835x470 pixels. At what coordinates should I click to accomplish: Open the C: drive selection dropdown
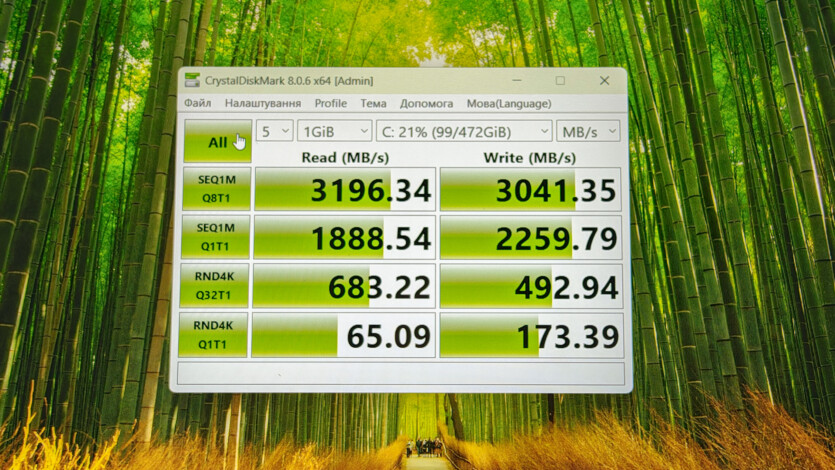coord(463,131)
